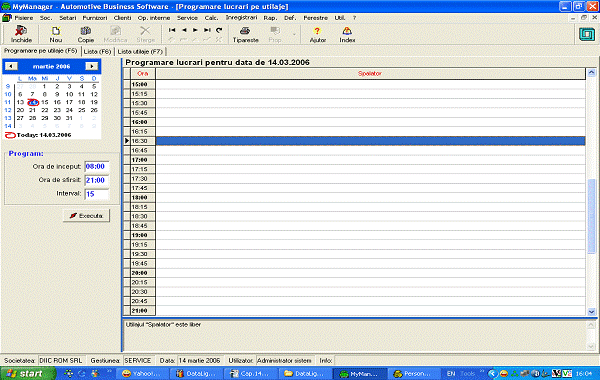Click the Inchide close-form toolbar icon
This screenshot has height=380, width=600.
pos(21,34)
